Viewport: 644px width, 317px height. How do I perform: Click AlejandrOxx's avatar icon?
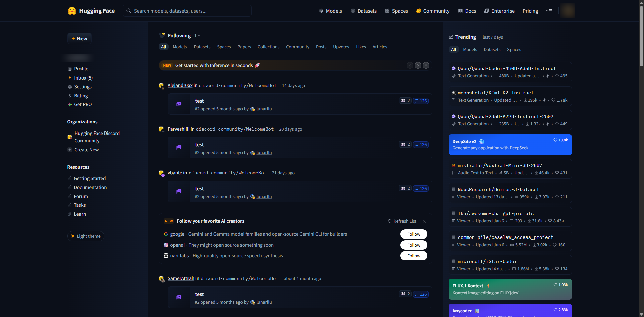161,86
